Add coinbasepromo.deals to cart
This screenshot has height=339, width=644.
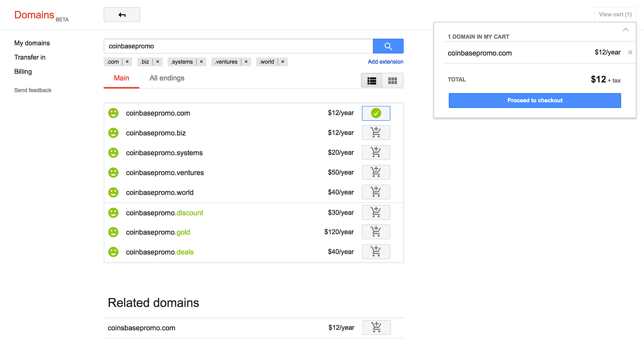tap(376, 252)
